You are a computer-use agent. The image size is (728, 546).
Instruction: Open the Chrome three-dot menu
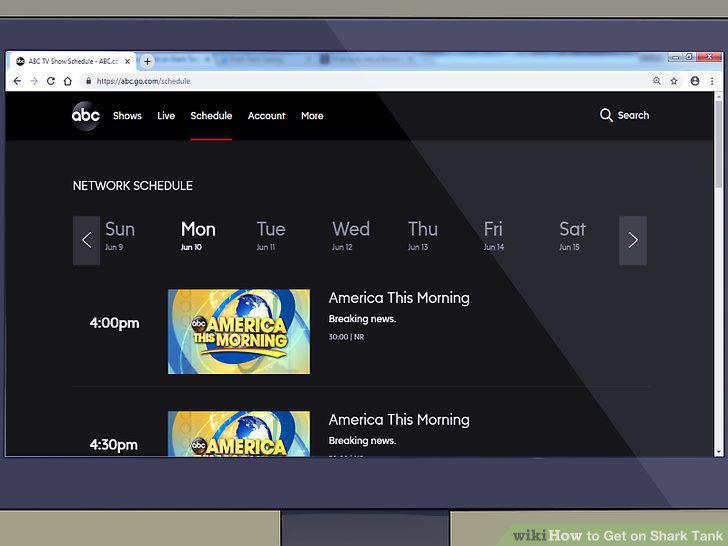point(712,81)
